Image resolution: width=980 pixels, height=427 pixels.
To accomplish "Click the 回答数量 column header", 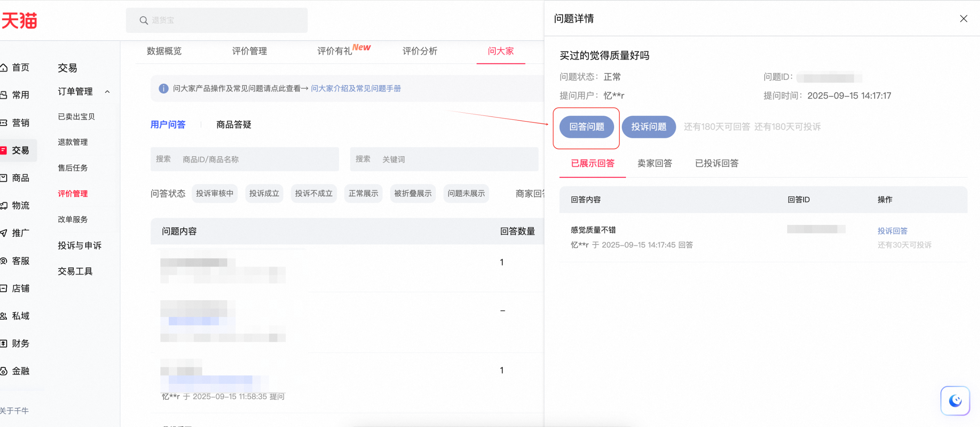I will (x=517, y=231).
